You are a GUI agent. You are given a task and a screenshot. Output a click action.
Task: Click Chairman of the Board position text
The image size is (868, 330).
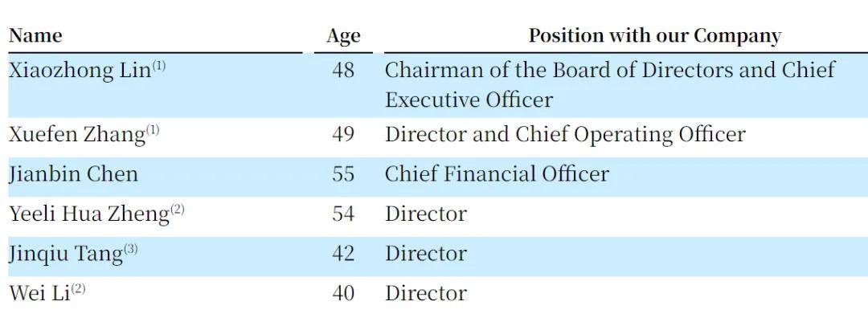click(x=610, y=85)
